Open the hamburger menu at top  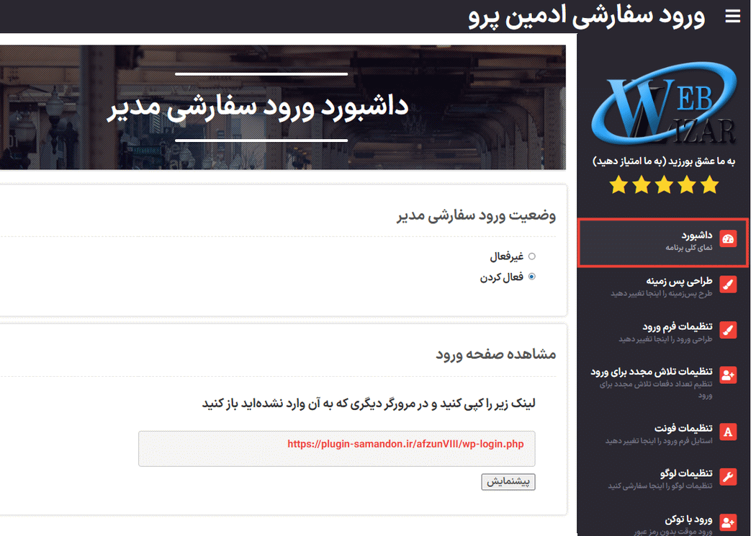tap(734, 16)
